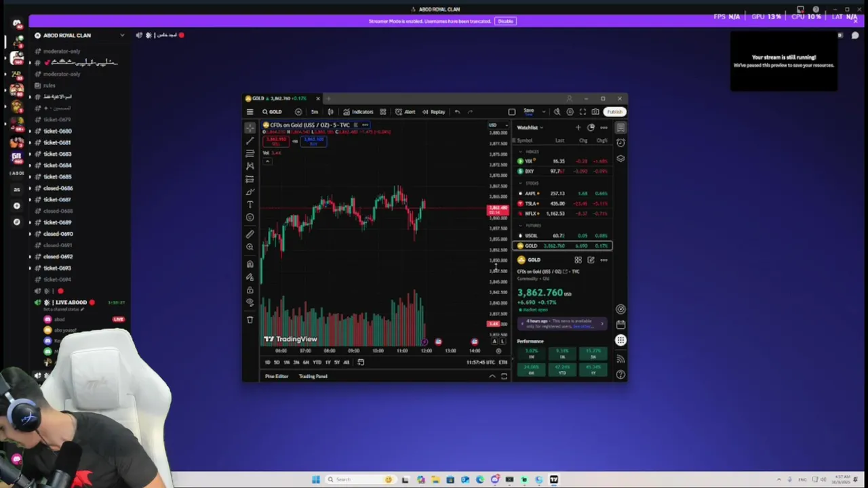868x488 pixels.
Task: Select the 1D date range
Action: pos(267,363)
